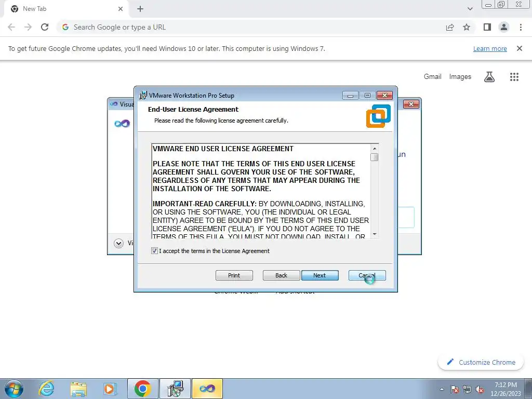
Task: Bookmark this tab with the star icon
Action: tap(467, 27)
